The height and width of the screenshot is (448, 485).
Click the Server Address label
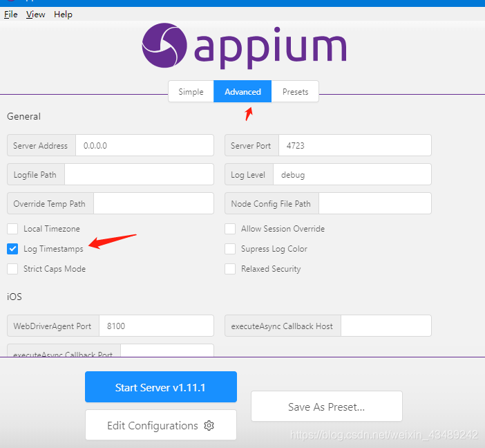click(x=40, y=145)
